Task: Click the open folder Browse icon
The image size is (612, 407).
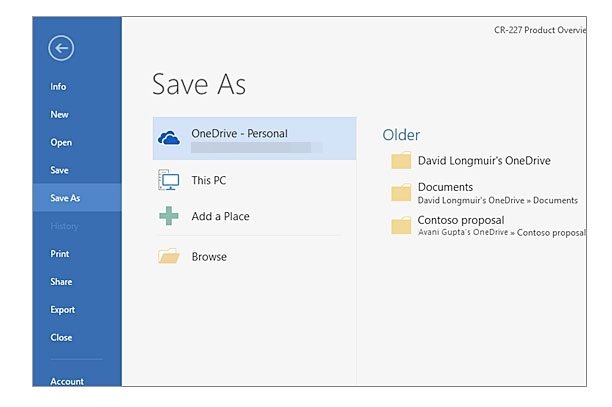Action: [169, 256]
